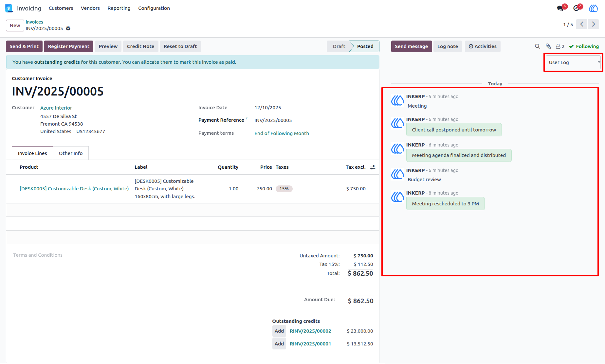Screen dimensions: 605x364
Task: Go to the previous record arrow
Action: [581, 24]
